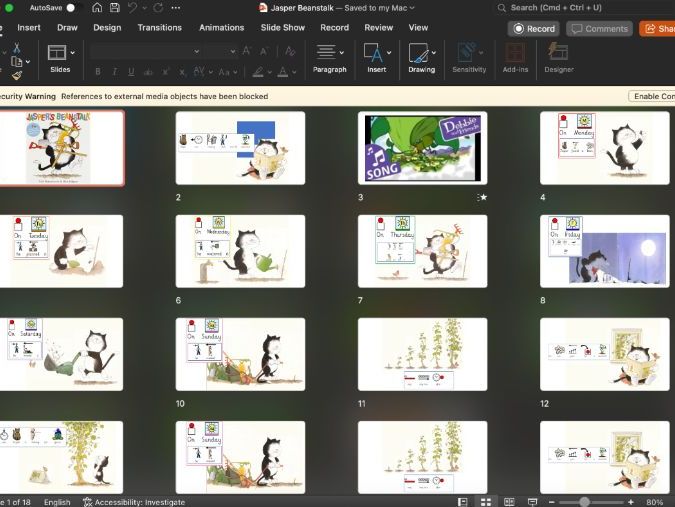The image size is (675, 507).
Task: Select slide 8 Friday moon thumbnail
Action: (x=604, y=251)
